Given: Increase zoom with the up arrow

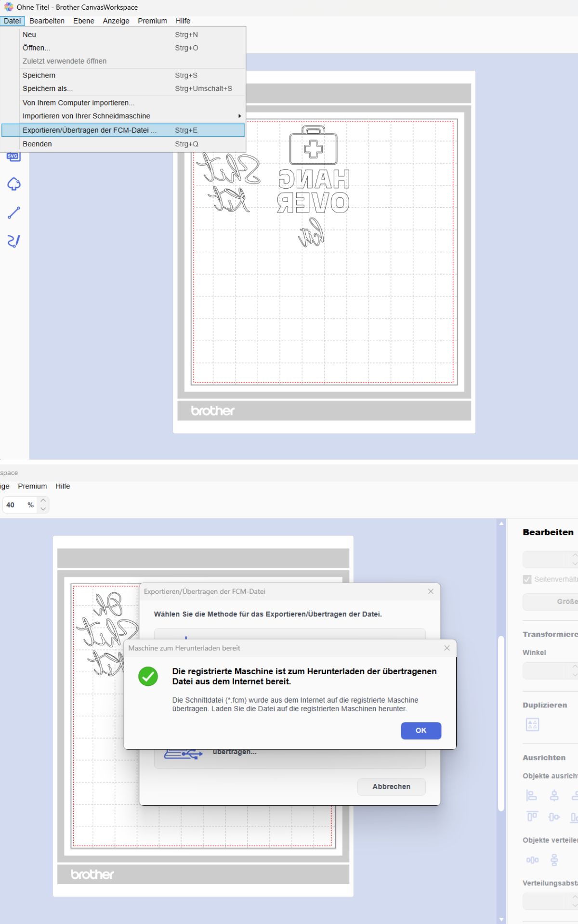Looking at the screenshot, I should tap(43, 500).
